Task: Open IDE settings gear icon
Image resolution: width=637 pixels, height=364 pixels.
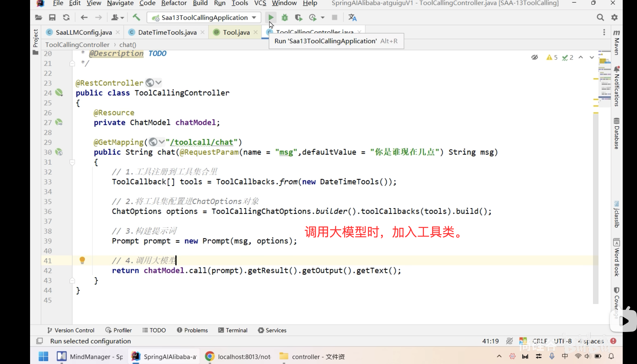Action: point(614,18)
